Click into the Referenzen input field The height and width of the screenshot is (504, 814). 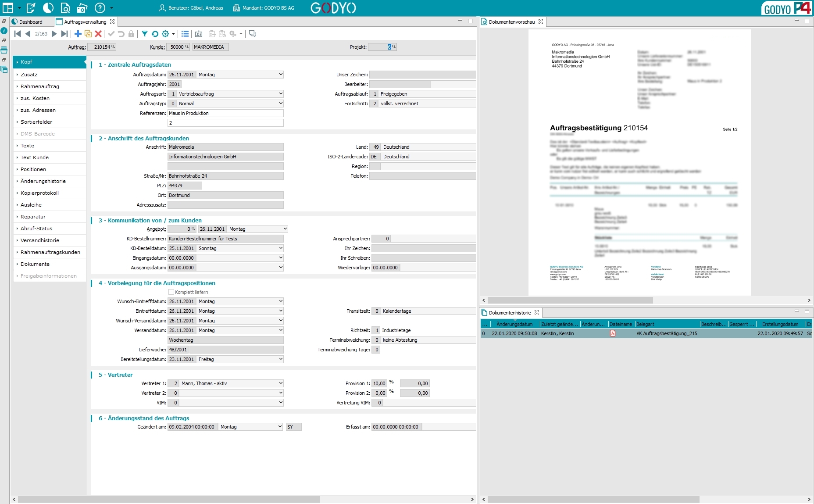pyautogui.click(x=225, y=113)
